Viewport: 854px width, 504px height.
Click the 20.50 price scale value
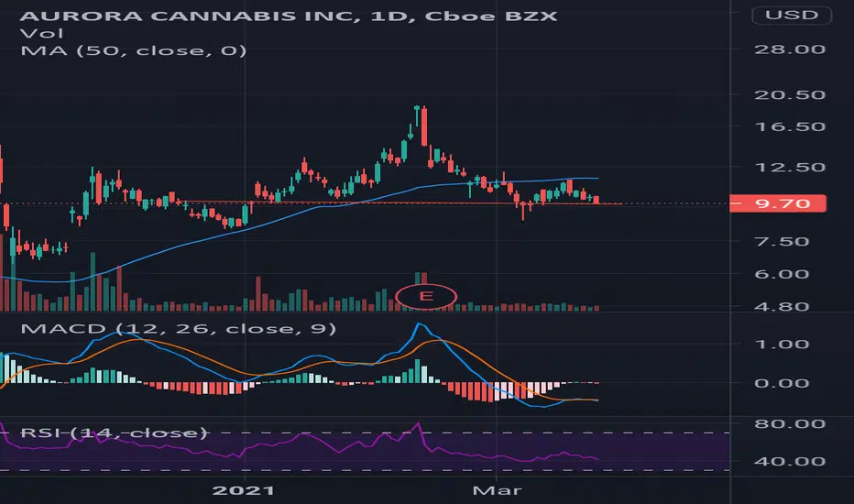click(790, 94)
